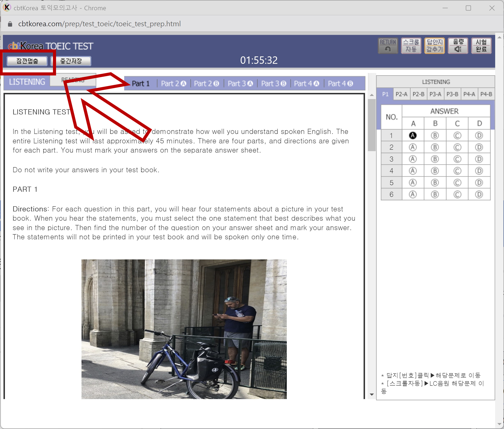Select the P3-A answer sheet tab

pyautogui.click(x=435, y=94)
